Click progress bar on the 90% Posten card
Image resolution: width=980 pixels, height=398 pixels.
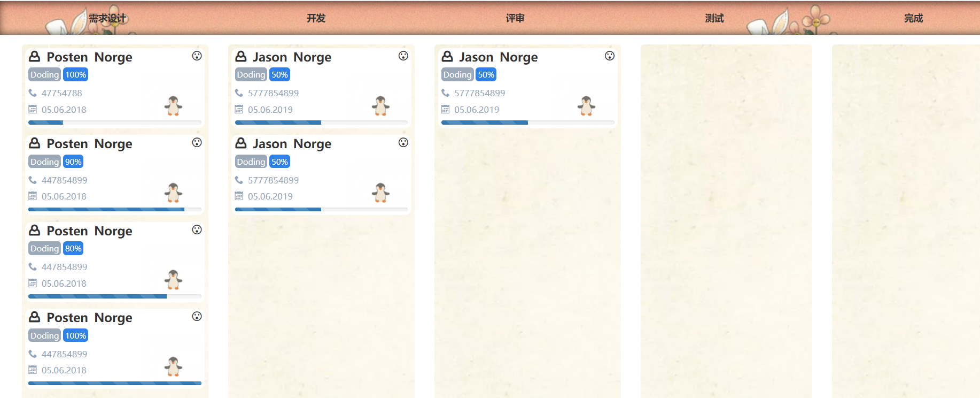[115, 209]
